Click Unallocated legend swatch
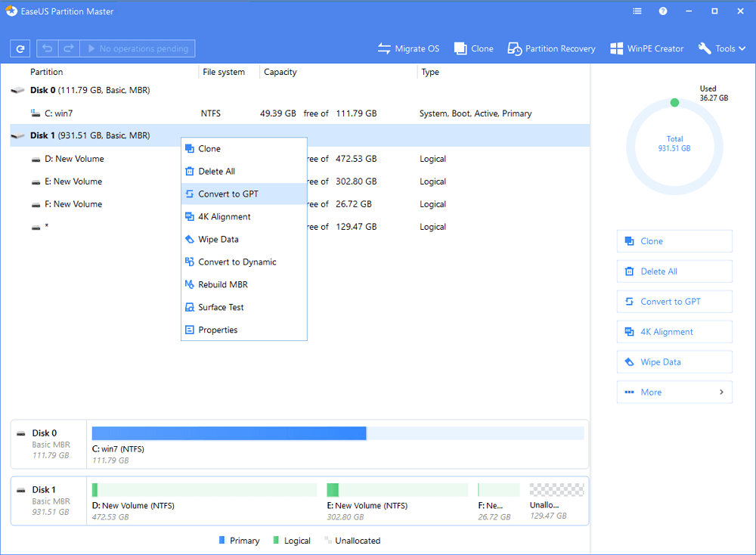This screenshot has width=756, height=555. 328,540
